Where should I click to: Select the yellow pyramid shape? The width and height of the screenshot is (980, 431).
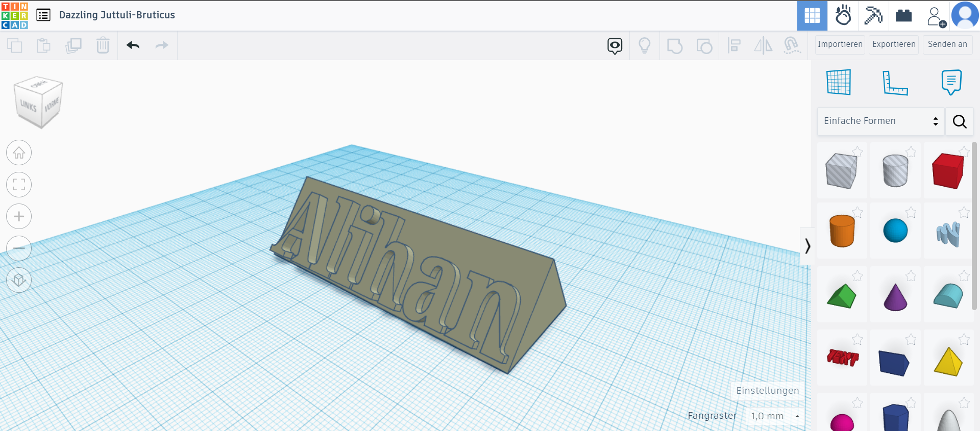pos(948,362)
